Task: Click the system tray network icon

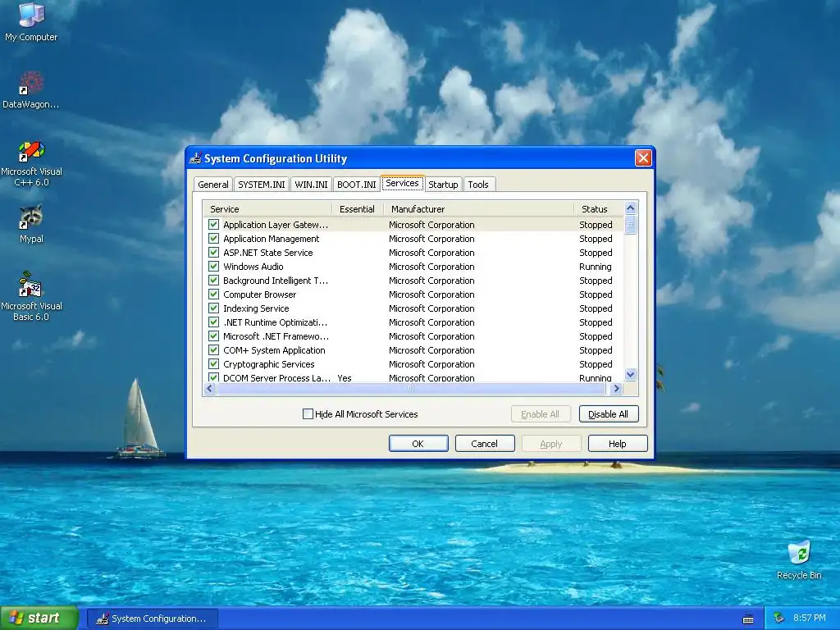Action: tap(779, 619)
